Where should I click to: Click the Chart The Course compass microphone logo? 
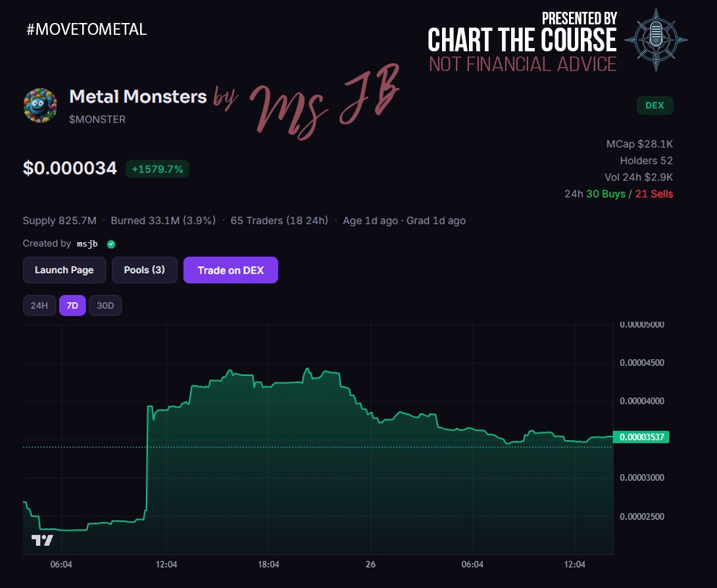(656, 39)
